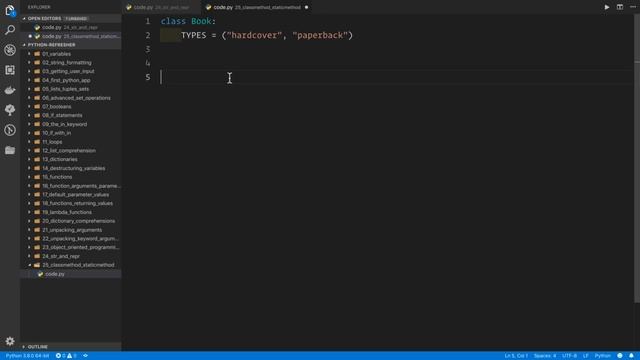The width and height of the screenshot is (640, 360).
Task: Expand the 11_loops folder arrow
Action: (29, 142)
